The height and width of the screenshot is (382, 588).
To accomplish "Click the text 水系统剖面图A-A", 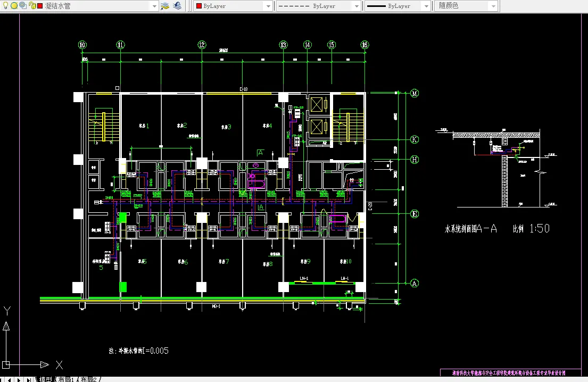I will point(470,229).
